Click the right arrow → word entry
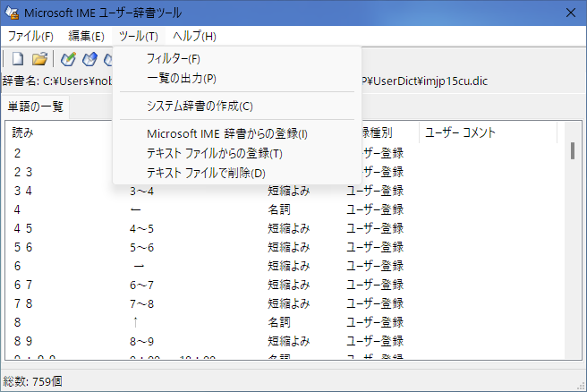Image resolution: width=587 pixels, height=392 pixels. coord(139,266)
